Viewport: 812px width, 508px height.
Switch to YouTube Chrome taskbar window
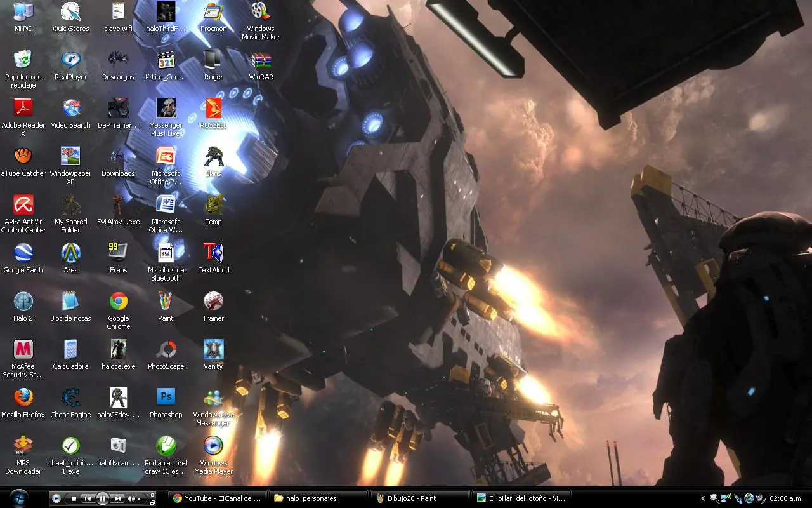217,498
